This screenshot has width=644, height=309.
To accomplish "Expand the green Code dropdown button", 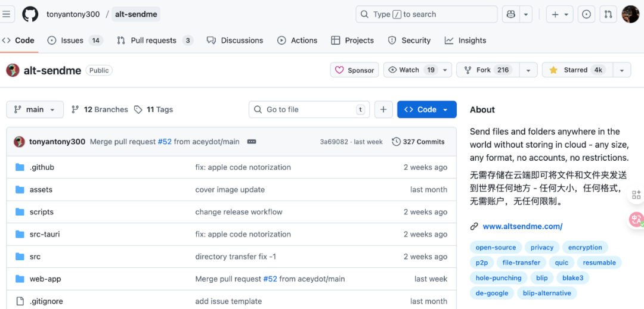I will pyautogui.click(x=426, y=110).
